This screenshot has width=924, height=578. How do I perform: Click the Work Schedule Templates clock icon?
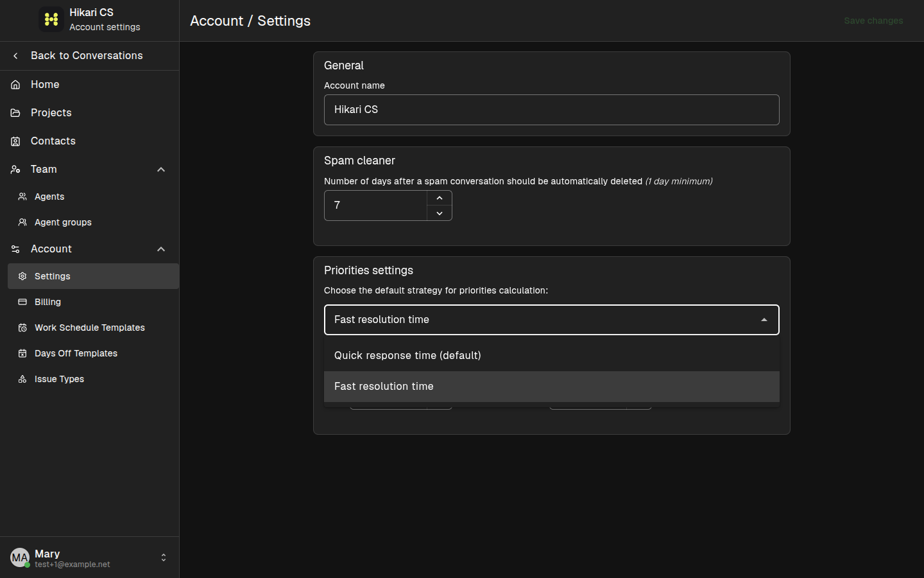(x=22, y=328)
